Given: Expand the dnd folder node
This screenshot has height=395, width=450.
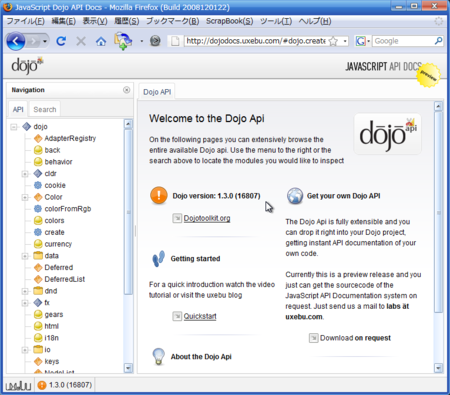Looking at the screenshot, I should point(25,291).
